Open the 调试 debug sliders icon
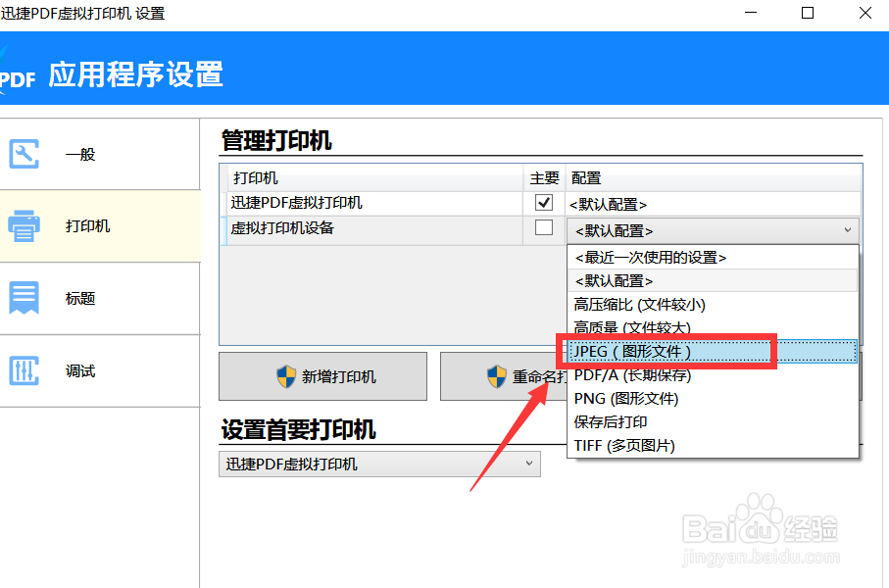This screenshot has width=889, height=588. pyautogui.click(x=24, y=370)
